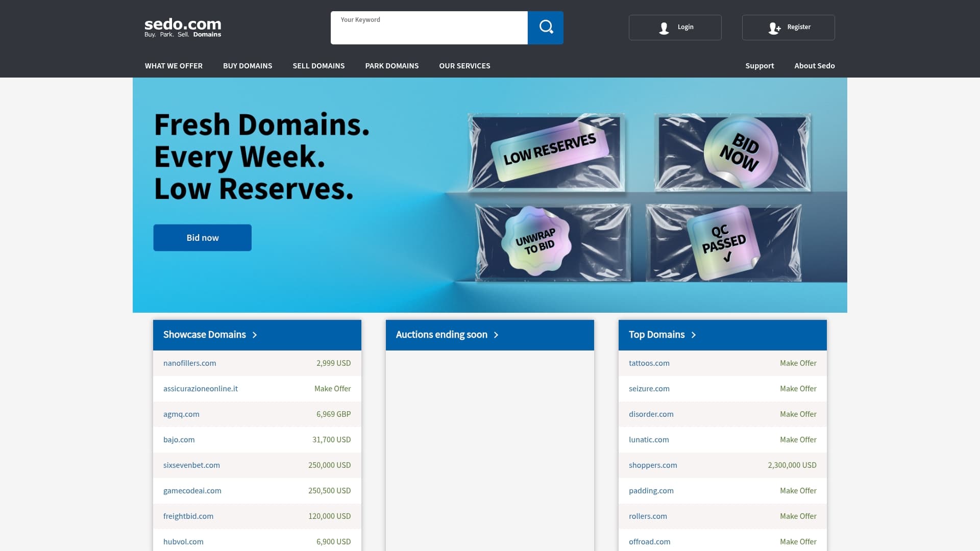Click the QC PASSED sticker graphic
The image size is (980, 551).
click(x=724, y=243)
